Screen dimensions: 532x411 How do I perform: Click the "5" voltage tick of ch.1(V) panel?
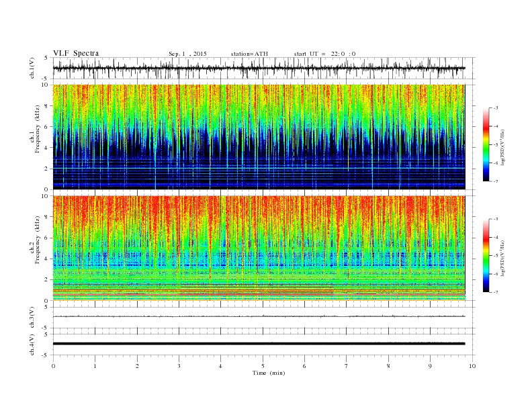[x=47, y=58]
